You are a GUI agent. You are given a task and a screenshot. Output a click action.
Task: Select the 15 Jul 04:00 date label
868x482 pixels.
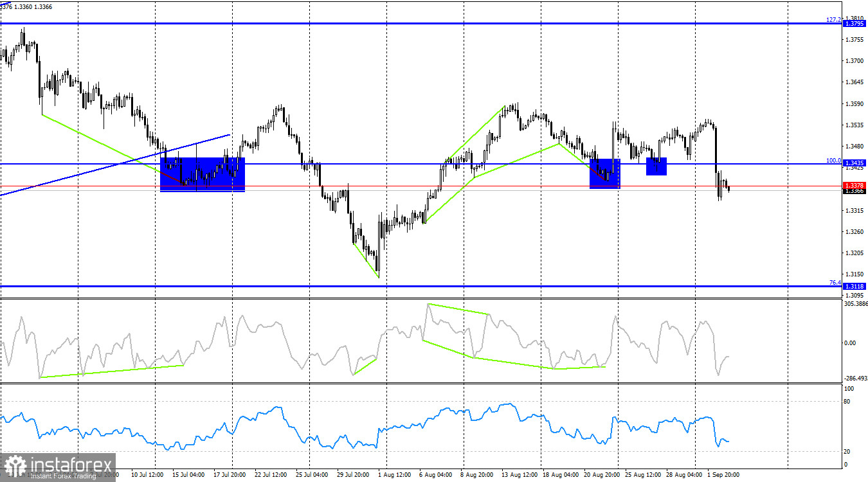[187, 475]
